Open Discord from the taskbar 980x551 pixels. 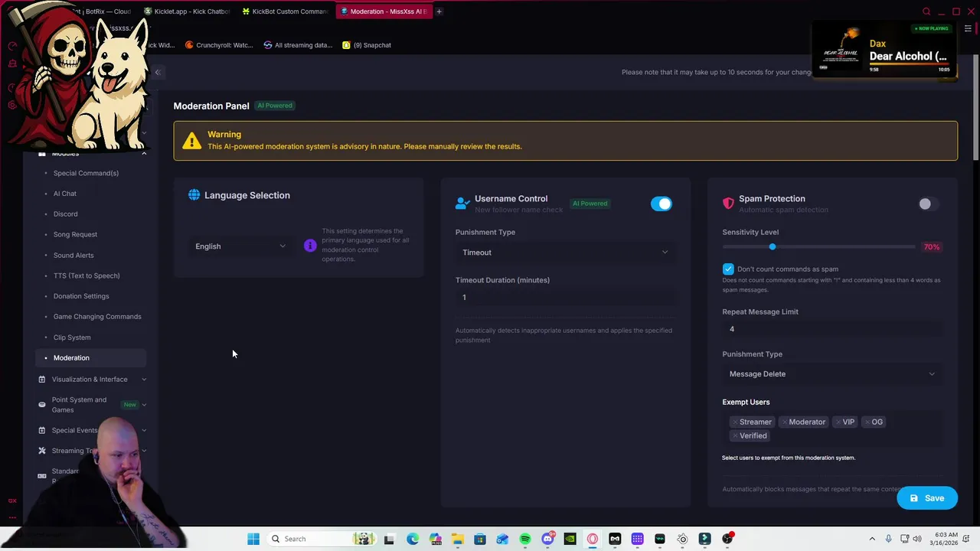pos(547,539)
